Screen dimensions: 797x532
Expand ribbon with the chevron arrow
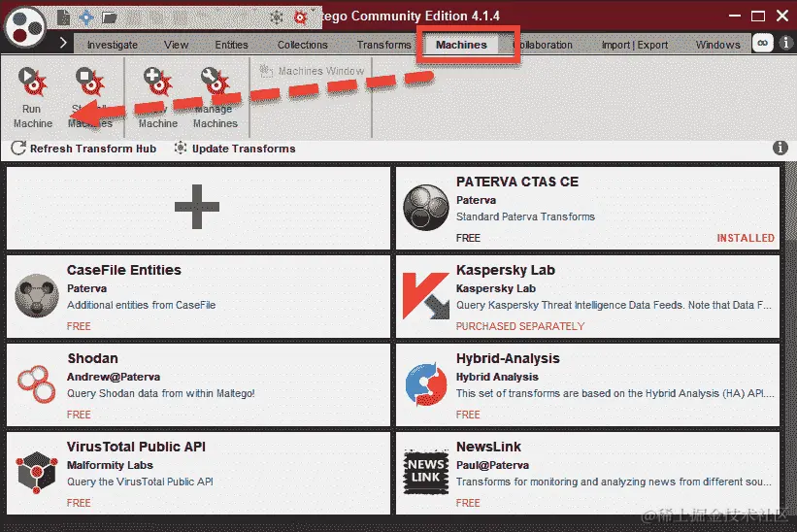pyautogui.click(x=63, y=43)
